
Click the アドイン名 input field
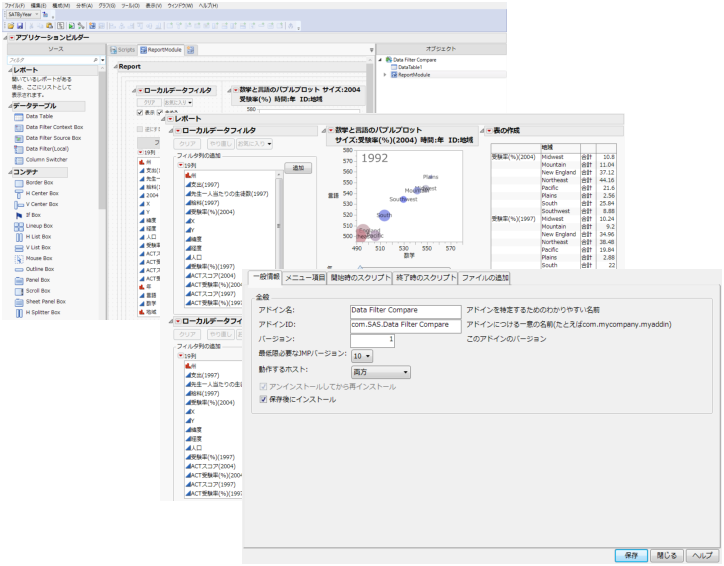coord(406,311)
